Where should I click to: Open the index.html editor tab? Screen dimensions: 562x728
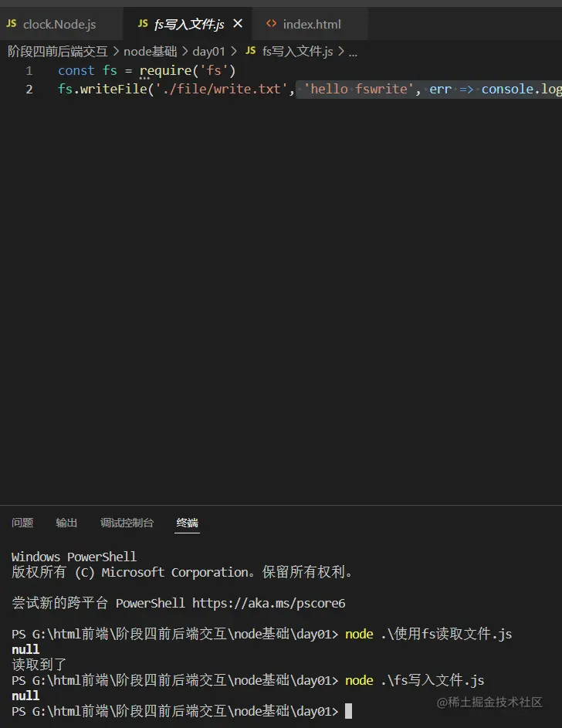coord(310,24)
